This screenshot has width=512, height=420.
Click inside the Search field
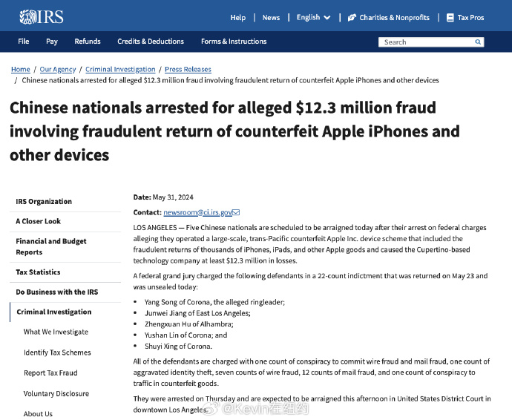[x=426, y=42]
